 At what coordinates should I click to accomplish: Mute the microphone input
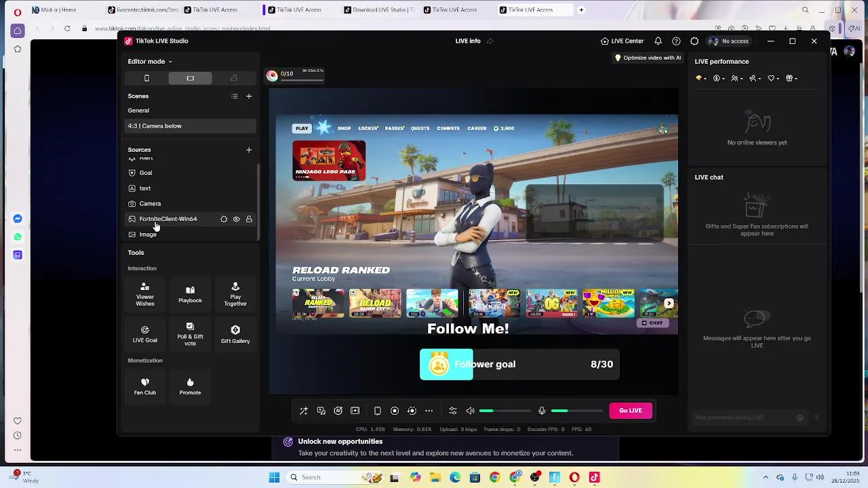click(x=542, y=411)
